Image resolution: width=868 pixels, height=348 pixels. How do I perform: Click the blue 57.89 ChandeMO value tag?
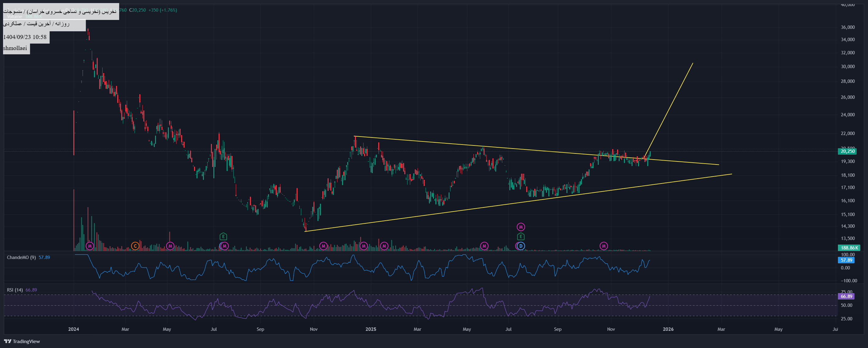point(846,260)
